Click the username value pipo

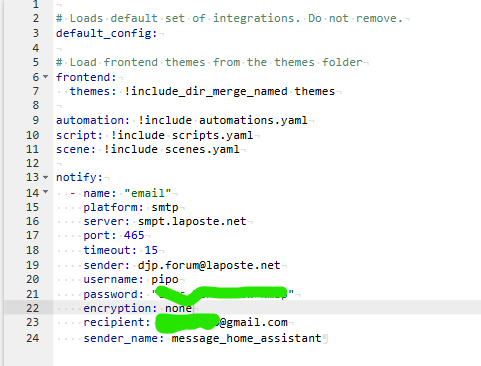click(165, 280)
